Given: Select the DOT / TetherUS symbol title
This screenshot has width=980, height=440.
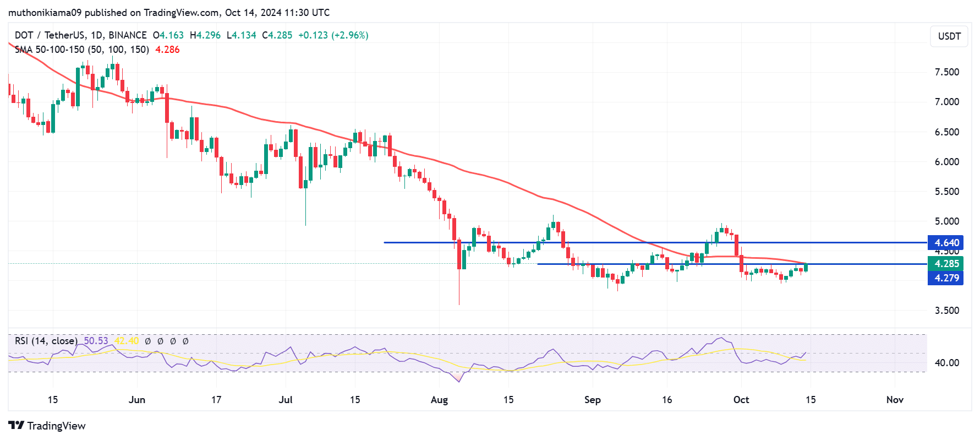Looking at the screenshot, I should pyautogui.click(x=81, y=35).
